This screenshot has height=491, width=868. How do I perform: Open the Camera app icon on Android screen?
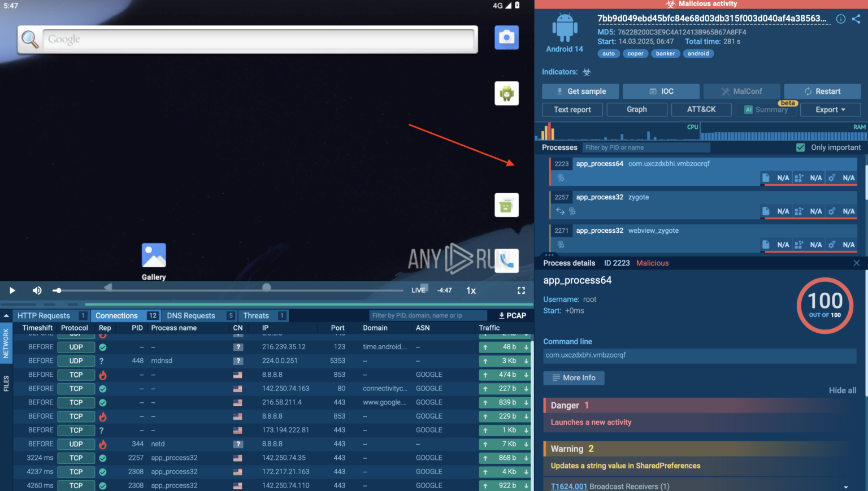pyautogui.click(x=506, y=38)
